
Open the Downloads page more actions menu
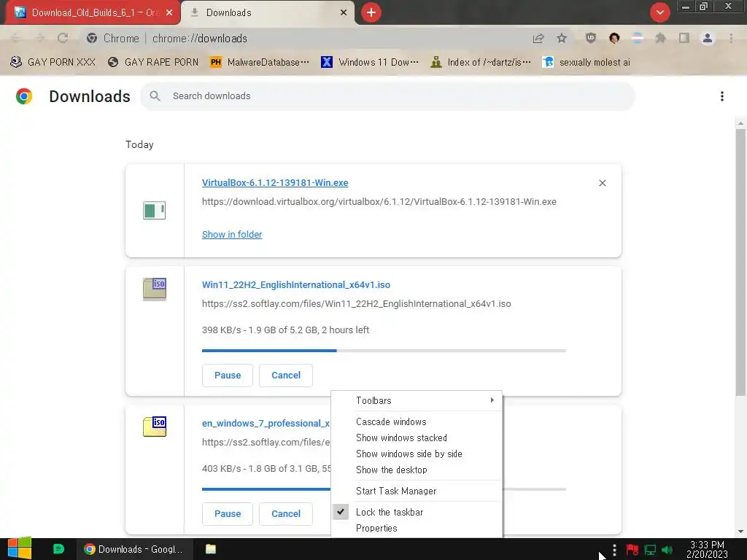[722, 96]
